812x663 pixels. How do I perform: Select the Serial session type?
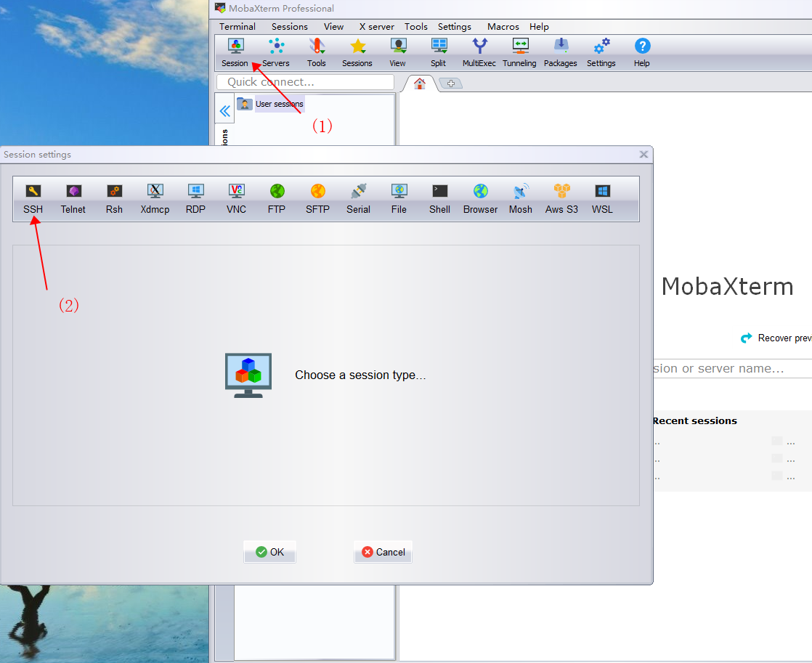[x=358, y=196]
